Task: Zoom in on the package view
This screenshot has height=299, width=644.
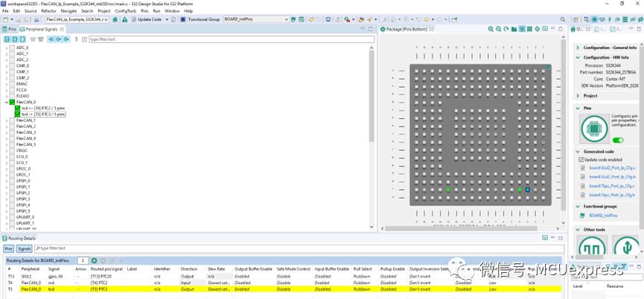Action: [491, 29]
